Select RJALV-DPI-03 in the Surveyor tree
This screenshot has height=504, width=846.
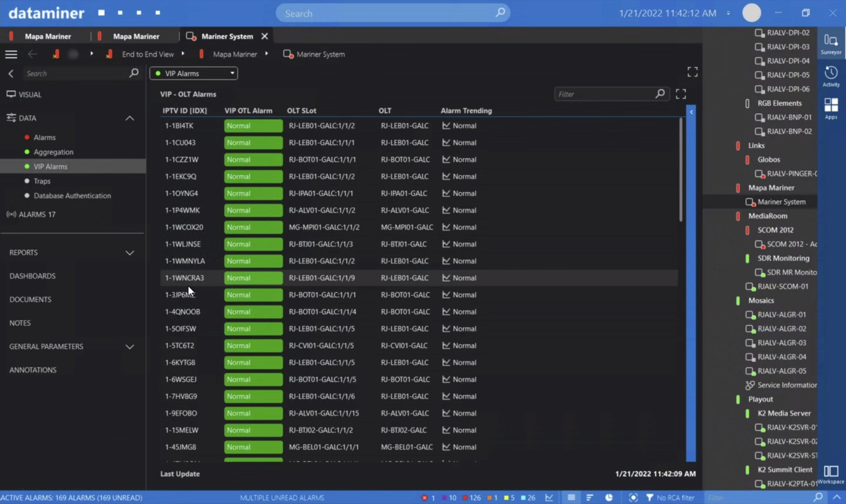pyautogui.click(x=788, y=46)
